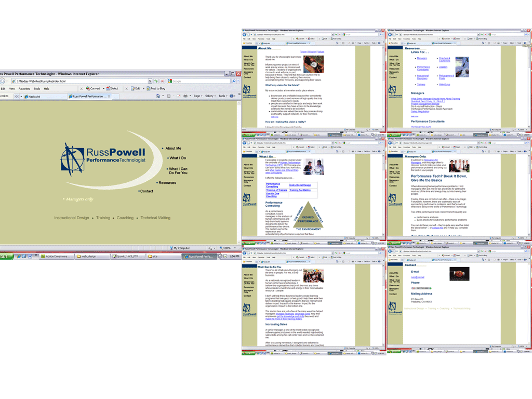Follow the Contact link on homepage
The width and height of the screenshot is (532, 399).
coord(147,191)
